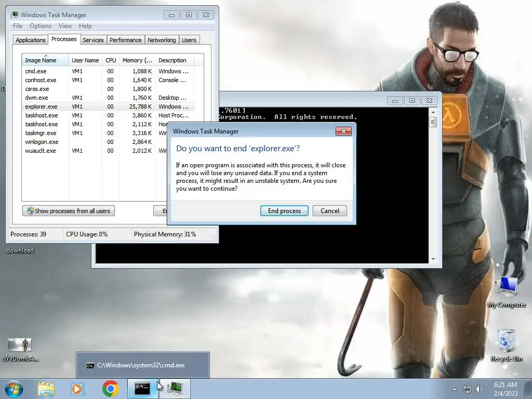
Task: Select the winlogon.exe process row
Action: [x=95, y=142]
